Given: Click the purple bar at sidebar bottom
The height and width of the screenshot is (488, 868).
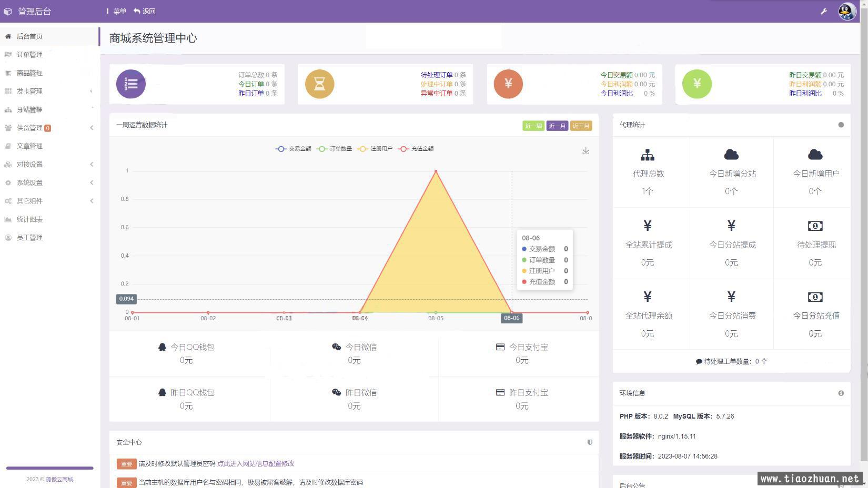Looking at the screenshot, I should 50,467.
